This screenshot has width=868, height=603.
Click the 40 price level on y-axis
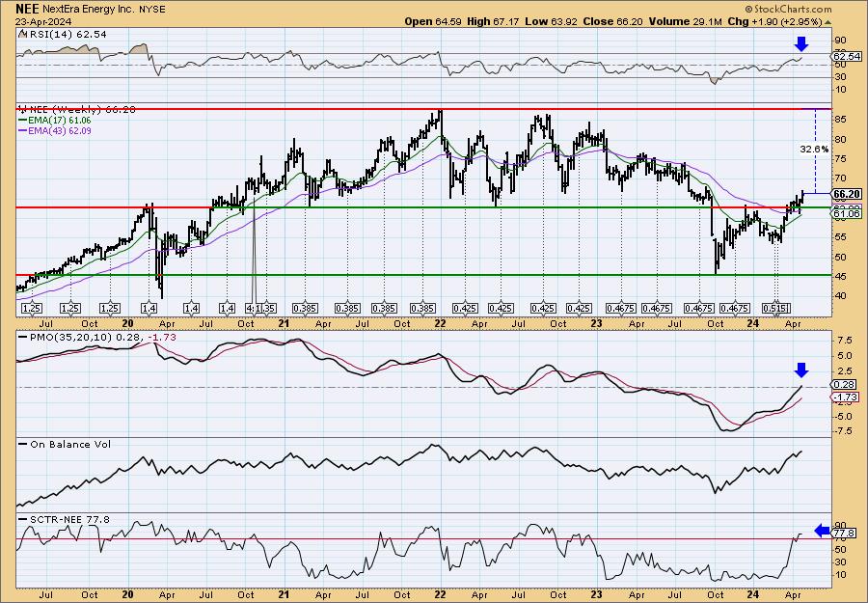pos(840,295)
